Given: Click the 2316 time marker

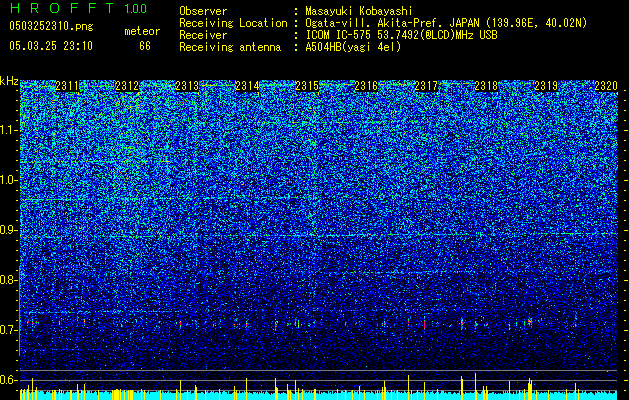Looking at the screenshot, I should click(x=366, y=86).
